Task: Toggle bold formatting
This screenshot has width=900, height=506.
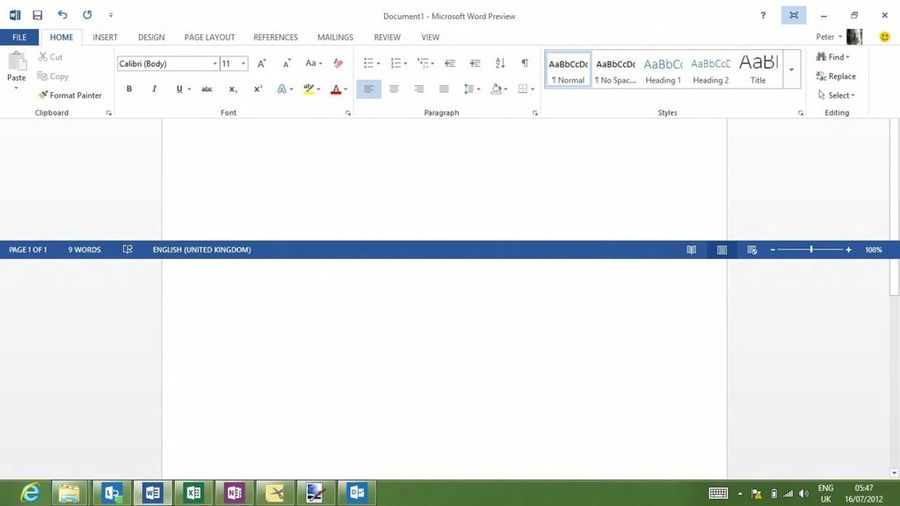Action: pos(129,89)
